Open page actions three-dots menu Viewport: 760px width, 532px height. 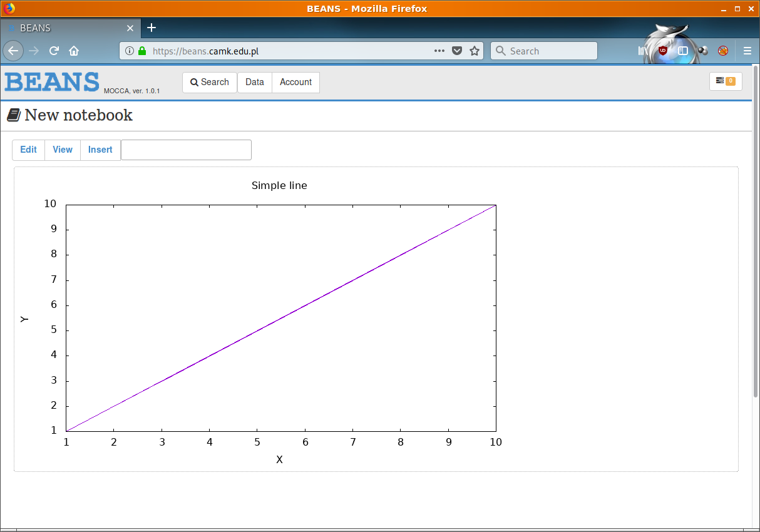pos(439,51)
